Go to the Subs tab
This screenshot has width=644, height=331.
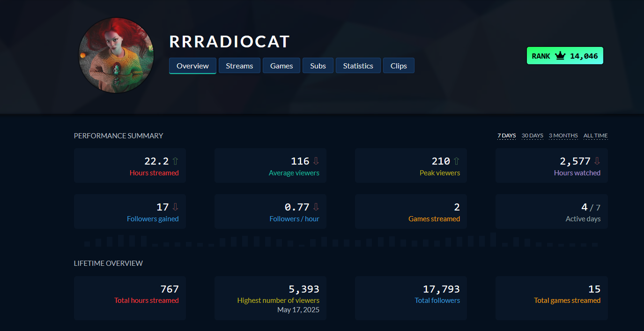click(x=318, y=66)
